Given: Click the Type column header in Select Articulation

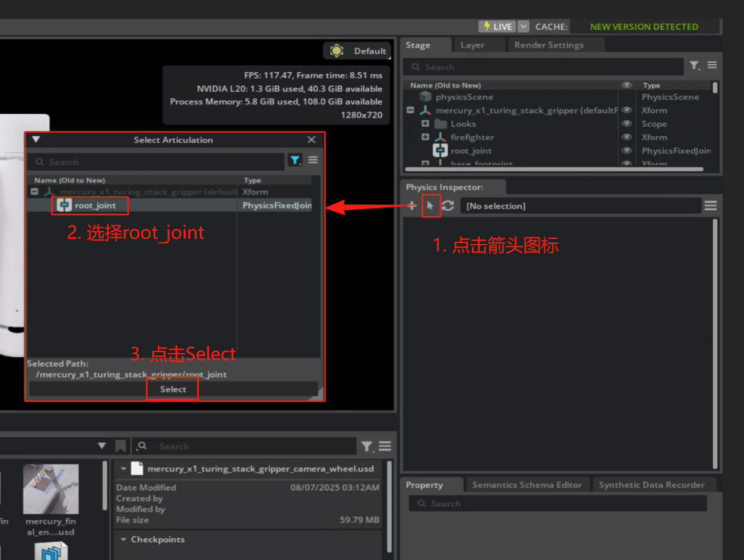Looking at the screenshot, I should (x=253, y=180).
